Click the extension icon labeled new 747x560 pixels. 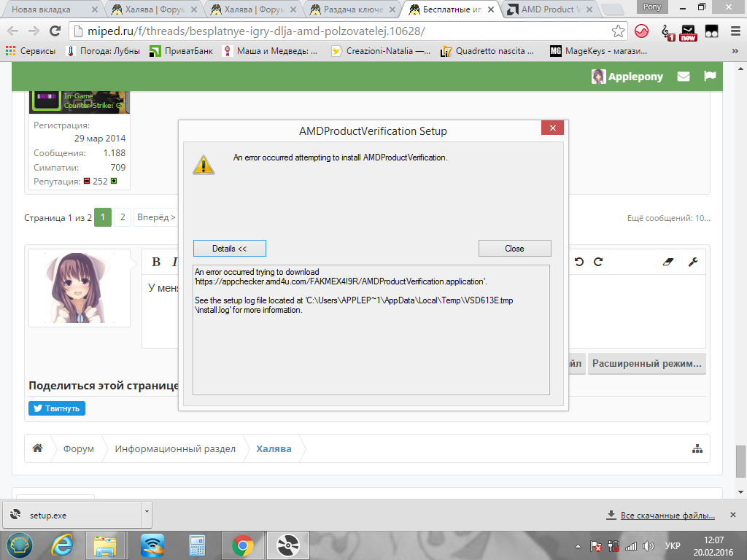point(689,32)
